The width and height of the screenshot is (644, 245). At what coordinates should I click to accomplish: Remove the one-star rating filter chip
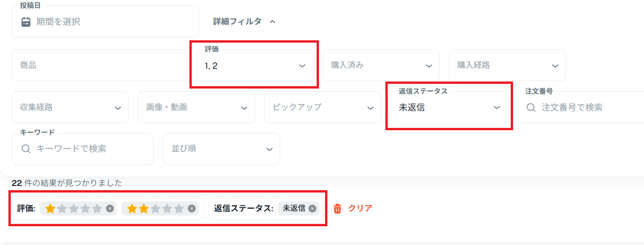click(110, 208)
